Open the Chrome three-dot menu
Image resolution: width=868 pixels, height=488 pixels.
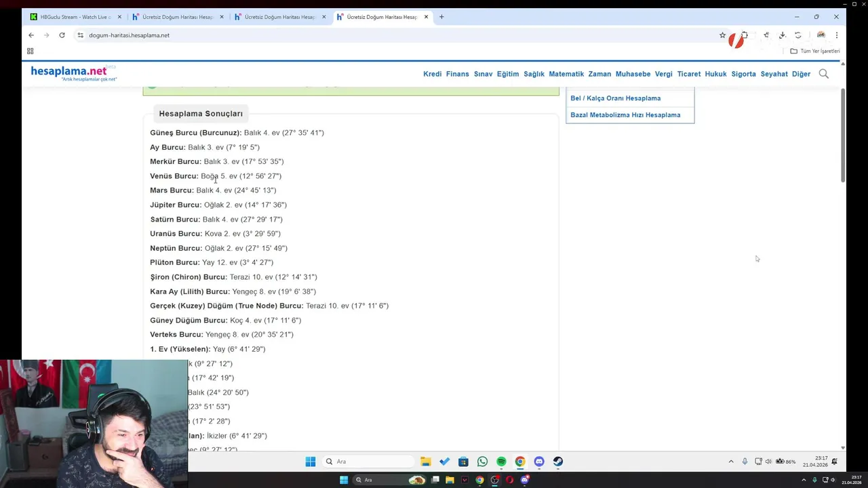tap(837, 35)
